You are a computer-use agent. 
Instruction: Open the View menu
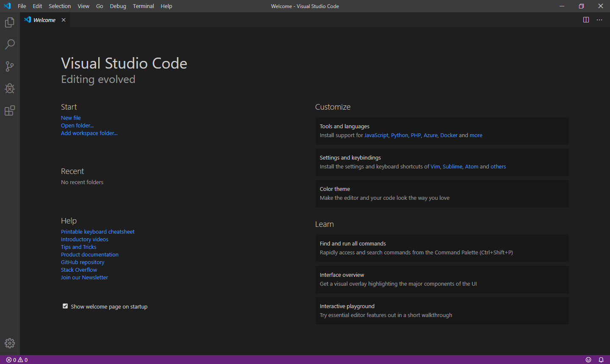click(x=83, y=6)
